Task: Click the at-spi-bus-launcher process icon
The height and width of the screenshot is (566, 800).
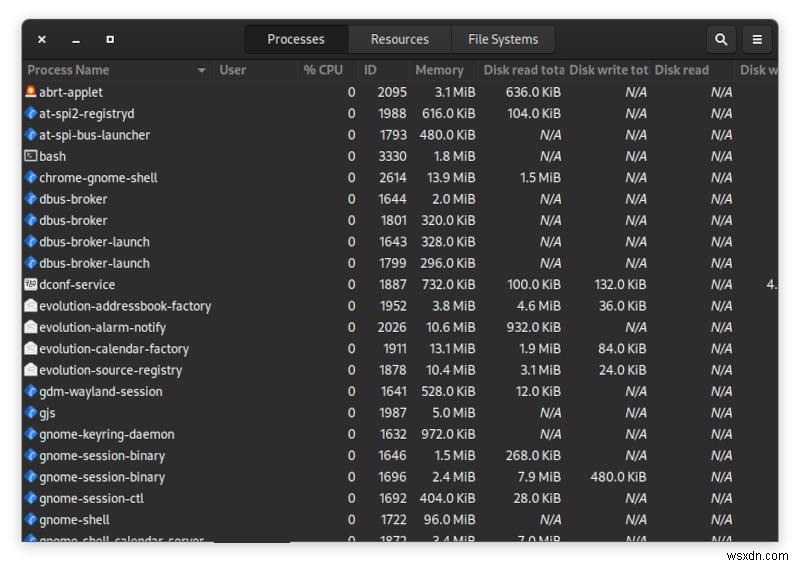Action: coord(31,135)
